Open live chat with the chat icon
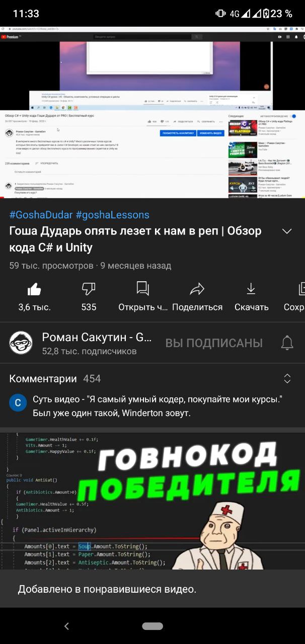 tap(143, 289)
